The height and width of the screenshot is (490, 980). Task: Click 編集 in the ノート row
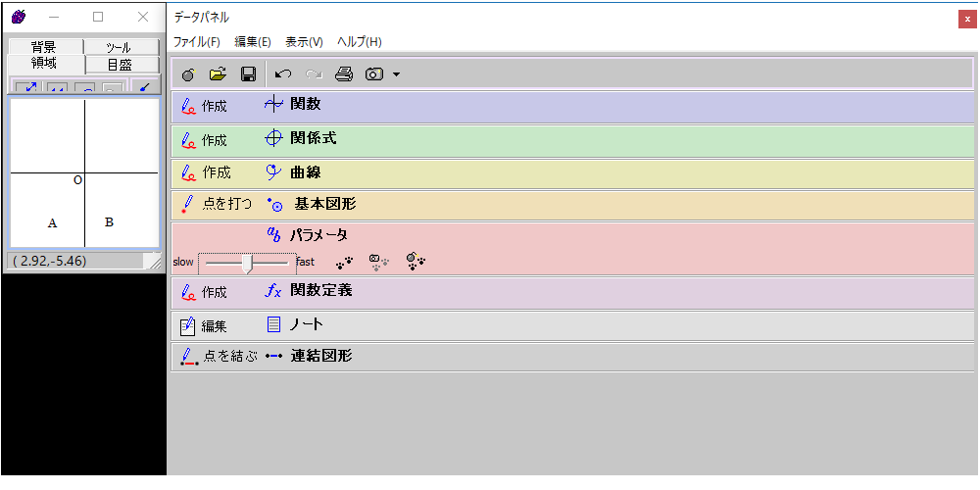click(x=205, y=325)
